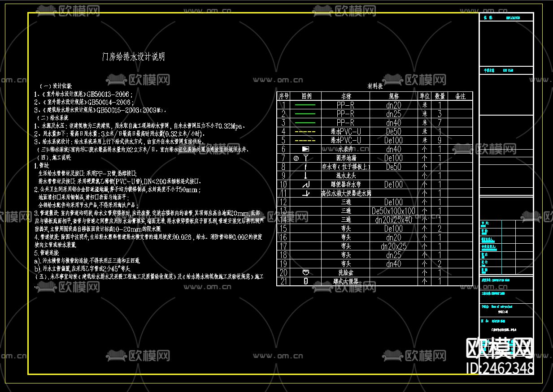Select the row number 21 cell
This screenshot has width=553, height=392.
[x=283, y=281]
